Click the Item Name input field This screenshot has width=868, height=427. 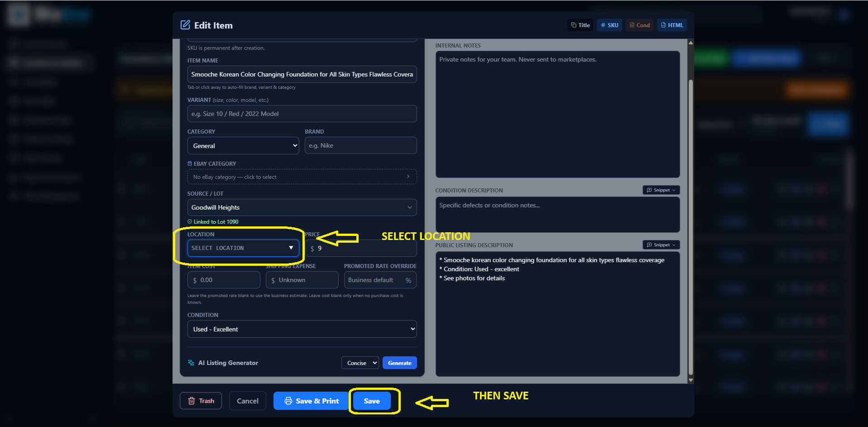(x=302, y=74)
